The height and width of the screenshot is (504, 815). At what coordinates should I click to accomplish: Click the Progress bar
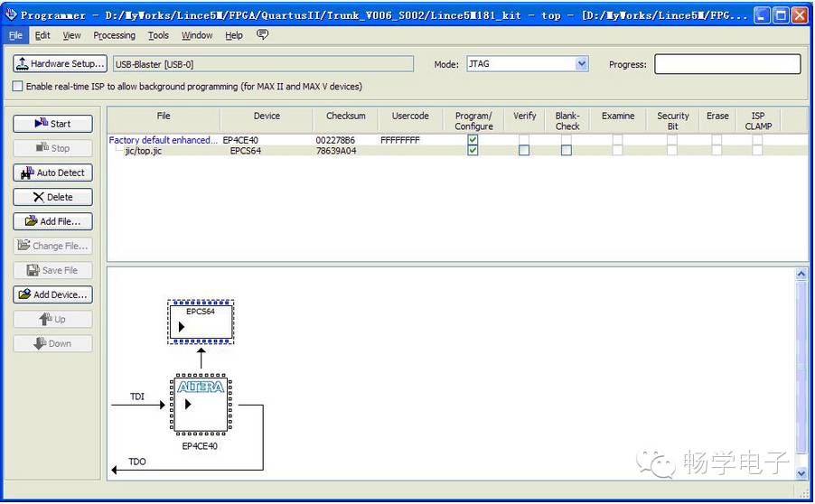click(727, 64)
